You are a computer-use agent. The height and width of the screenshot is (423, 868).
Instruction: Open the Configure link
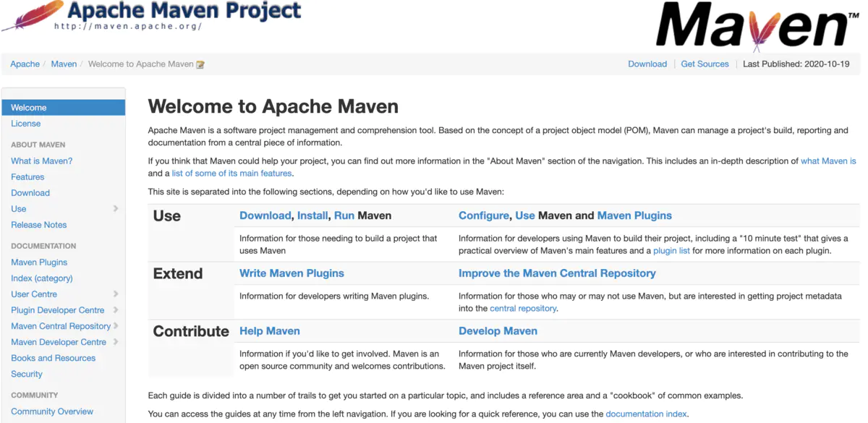484,215
